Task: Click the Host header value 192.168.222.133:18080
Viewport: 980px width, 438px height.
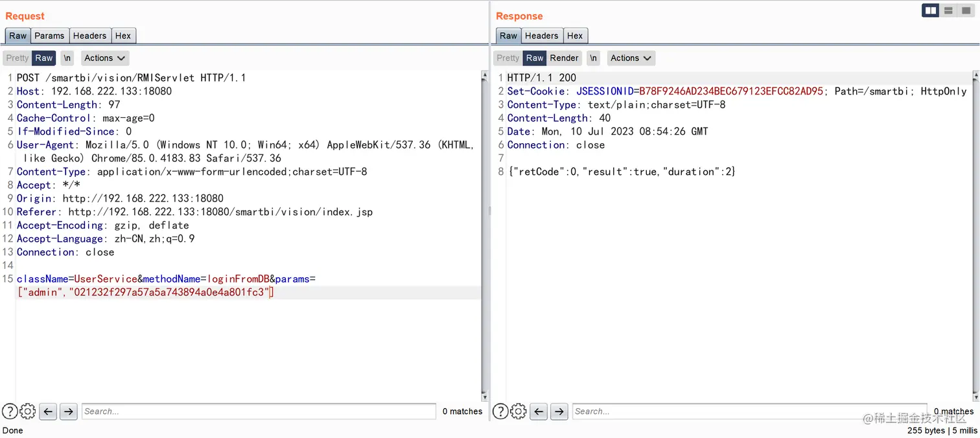Action: pos(111,91)
